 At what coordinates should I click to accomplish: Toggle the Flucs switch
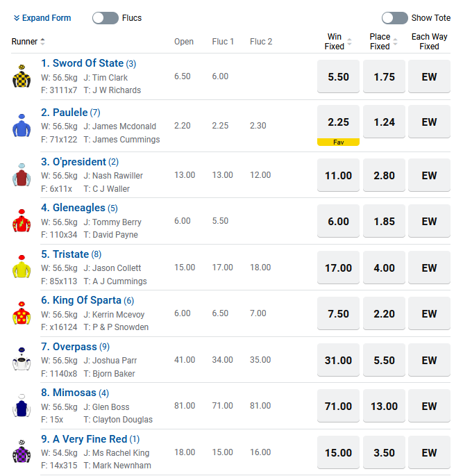(x=106, y=18)
